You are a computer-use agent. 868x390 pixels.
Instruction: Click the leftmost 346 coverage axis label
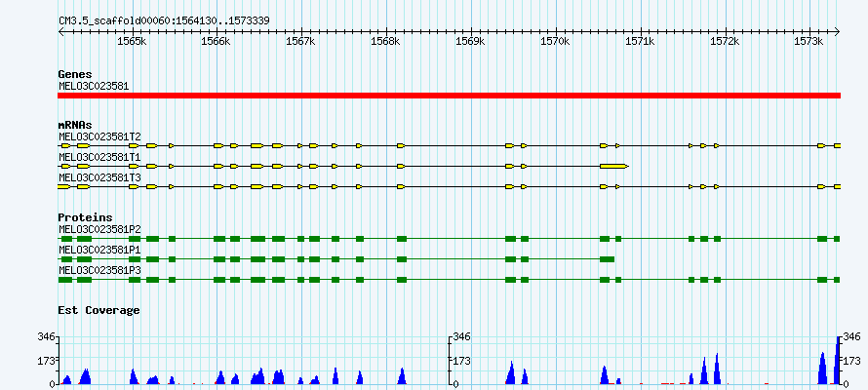coord(46,336)
